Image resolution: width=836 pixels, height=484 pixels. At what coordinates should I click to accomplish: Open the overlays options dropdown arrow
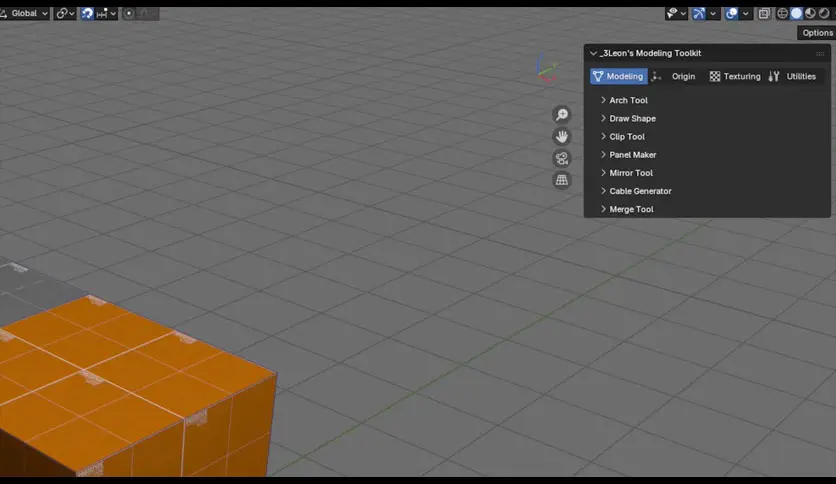pyautogui.click(x=745, y=13)
